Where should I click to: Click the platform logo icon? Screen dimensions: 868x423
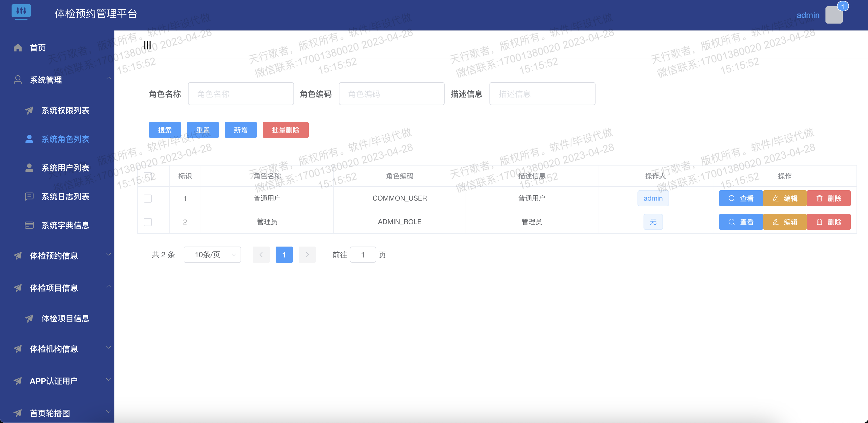click(21, 11)
